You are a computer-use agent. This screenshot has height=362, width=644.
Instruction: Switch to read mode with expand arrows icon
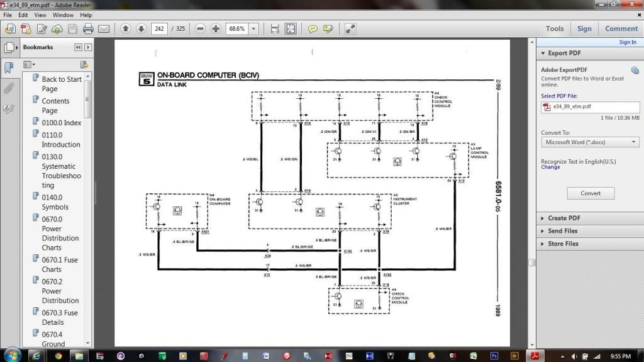(x=350, y=29)
